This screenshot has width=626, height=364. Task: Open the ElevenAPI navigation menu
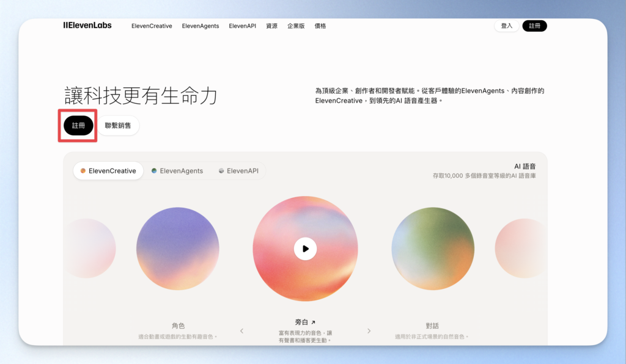(x=242, y=26)
